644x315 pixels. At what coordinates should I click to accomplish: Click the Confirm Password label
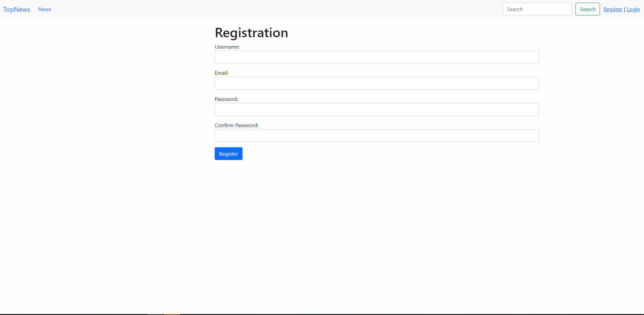(236, 125)
